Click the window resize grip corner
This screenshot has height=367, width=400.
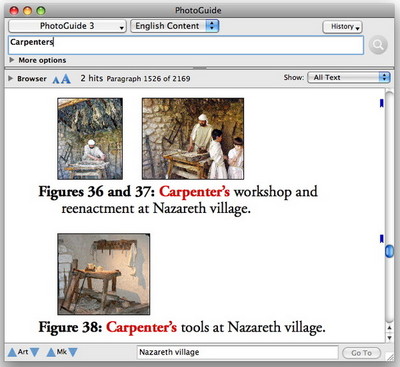click(389, 357)
